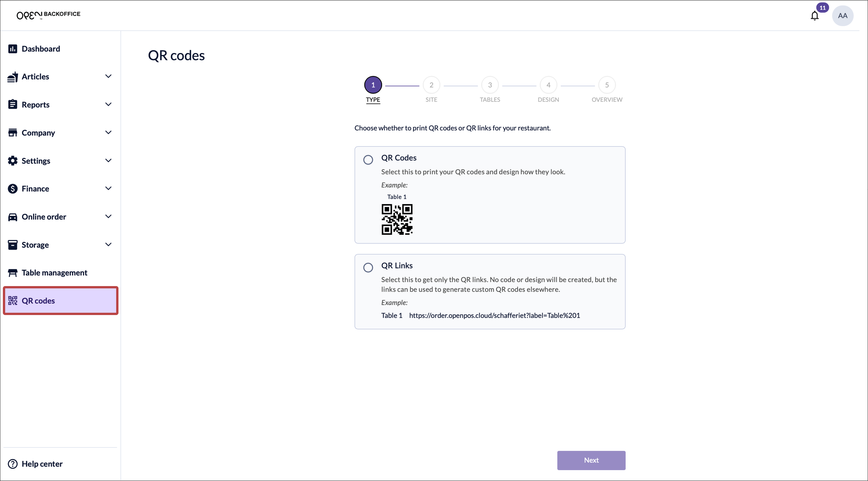Screen dimensions: 868x481
Task: Click the Table management table icon
Action: (12, 273)
